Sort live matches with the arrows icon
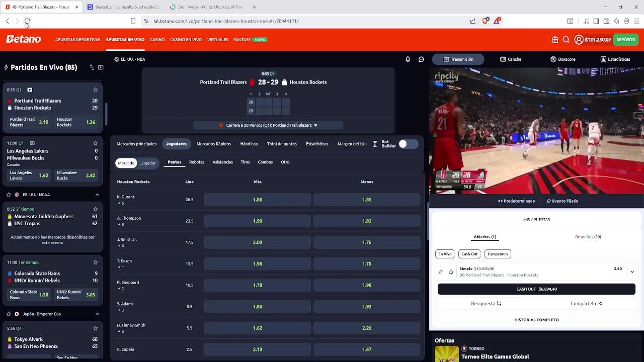The height and width of the screenshot is (362, 644). tap(92, 67)
